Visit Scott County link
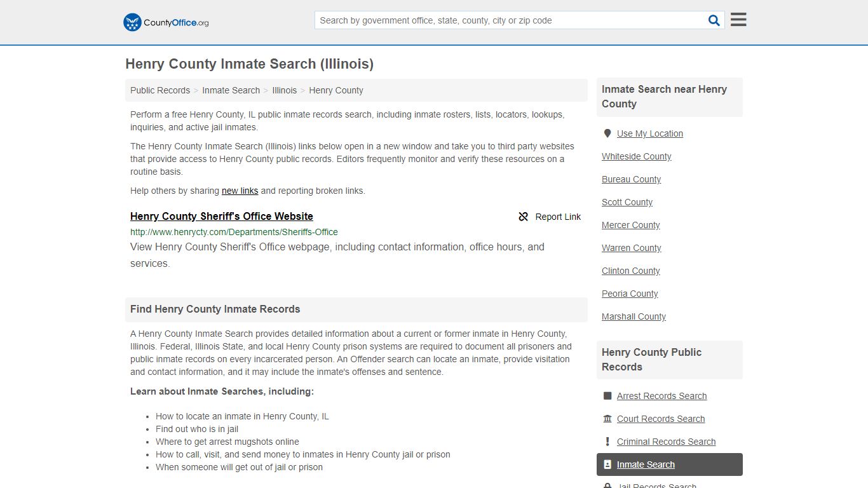 pyautogui.click(x=627, y=202)
